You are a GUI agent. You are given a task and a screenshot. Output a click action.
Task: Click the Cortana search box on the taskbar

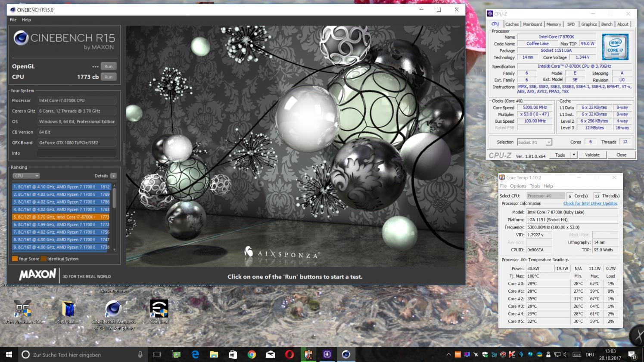click(x=82, y=354)
